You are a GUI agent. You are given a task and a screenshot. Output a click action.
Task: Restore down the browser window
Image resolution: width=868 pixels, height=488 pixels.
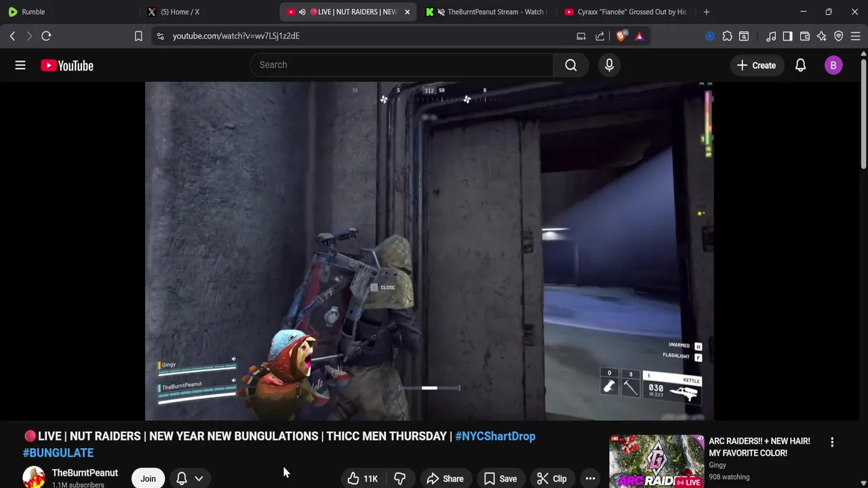829,12
